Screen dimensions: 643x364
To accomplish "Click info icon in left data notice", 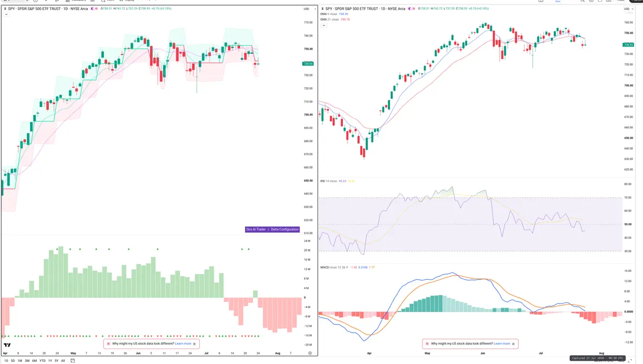I will click(x=109, y=344).
